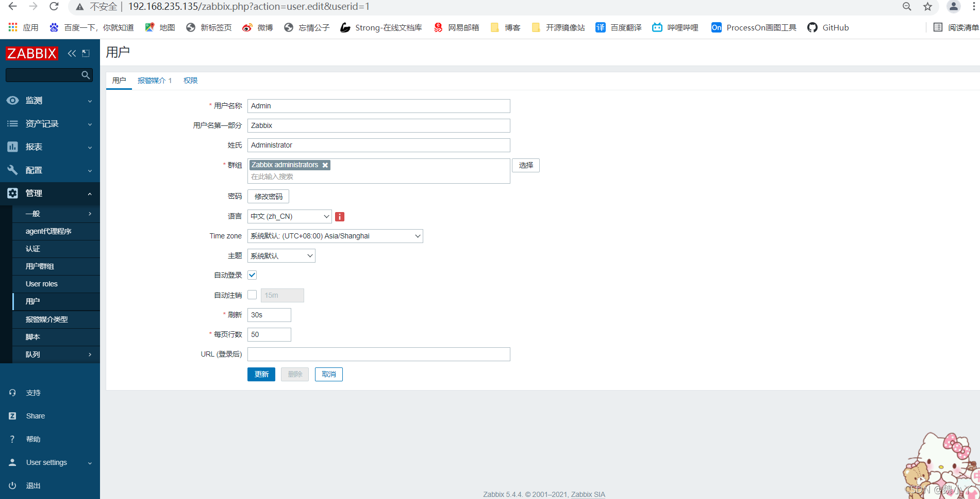
Task: Open the 阅读清单 reading list
Action: click(956, 27)
